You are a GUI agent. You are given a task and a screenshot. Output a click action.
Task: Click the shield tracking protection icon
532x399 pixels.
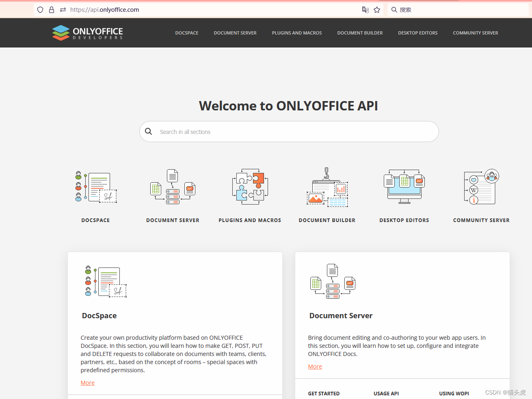click(x=40, y=10)
